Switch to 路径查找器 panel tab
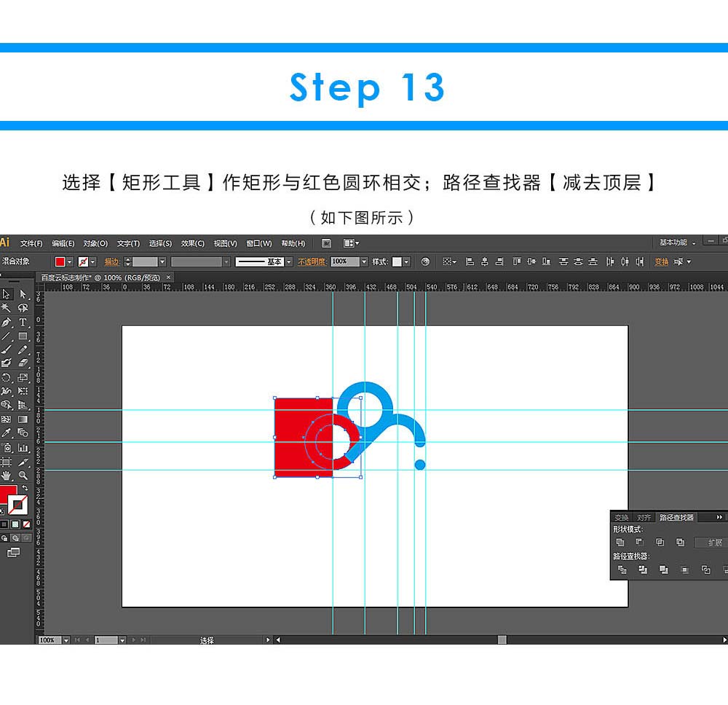This screenshot has height=705, width=728. pyautogui.click(x=676, y=517)
